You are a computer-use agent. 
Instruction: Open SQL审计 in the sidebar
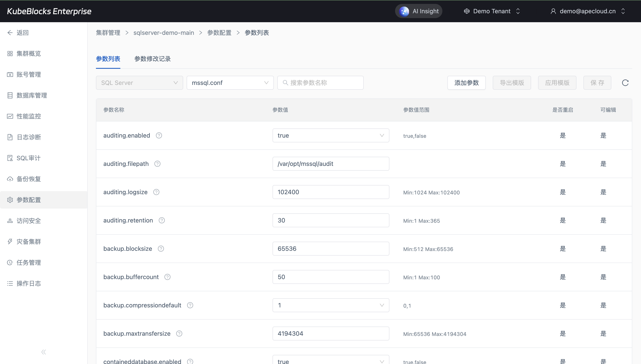28,158
